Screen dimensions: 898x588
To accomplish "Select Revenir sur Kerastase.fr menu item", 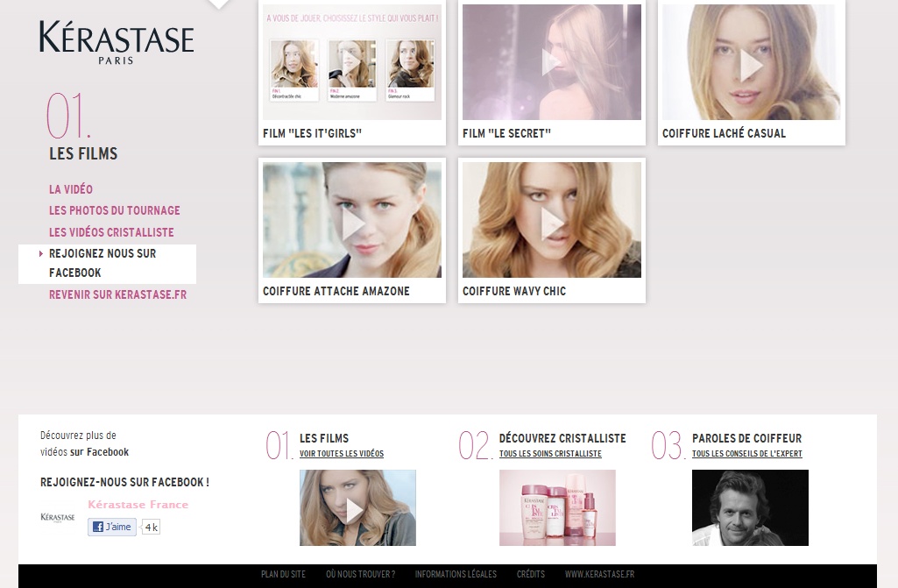I will pos(118,294).
